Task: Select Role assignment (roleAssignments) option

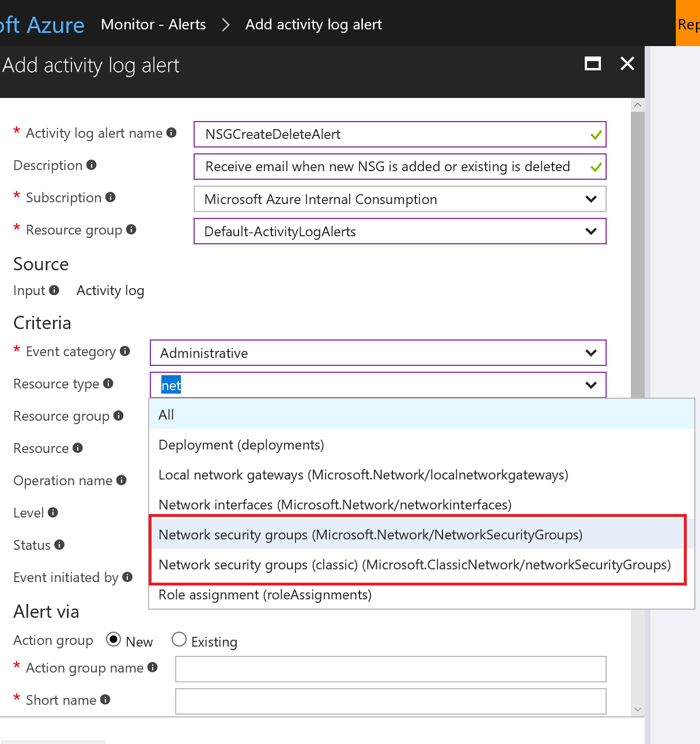Action: (x=264, y=595)
